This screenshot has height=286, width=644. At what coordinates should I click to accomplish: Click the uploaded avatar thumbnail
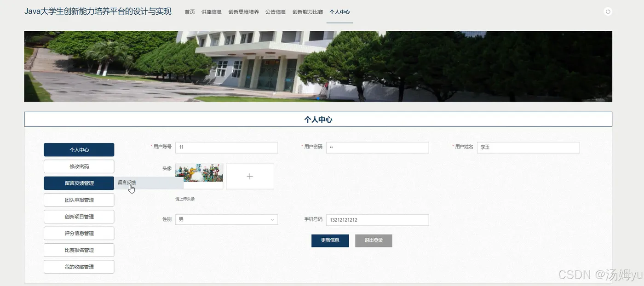click(x=199, y=173)
